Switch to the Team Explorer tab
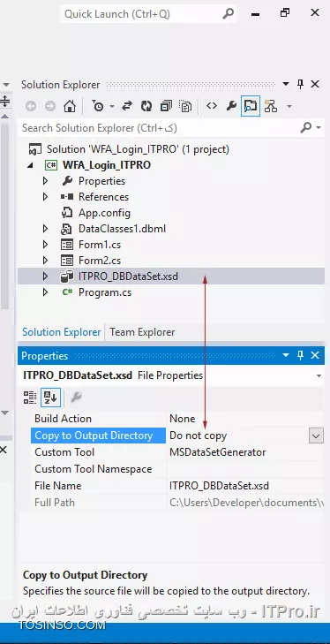Viewport: 330px width, 644px height. pyautogui.click(x=142, y=332)
